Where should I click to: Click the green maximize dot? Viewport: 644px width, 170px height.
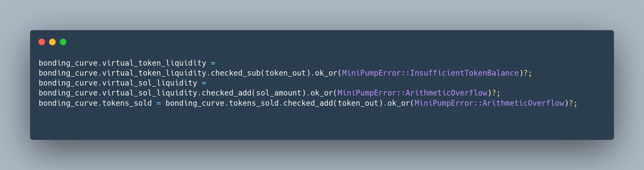pos(63,42)
